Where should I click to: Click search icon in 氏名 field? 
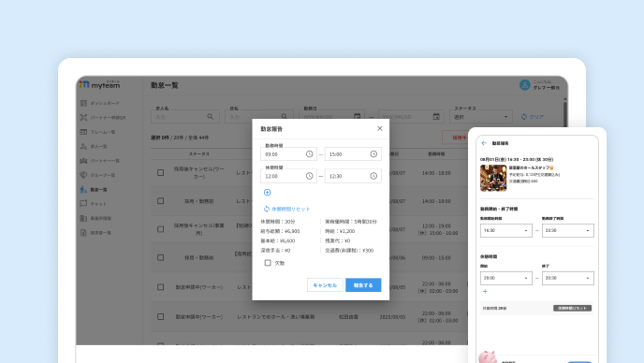pyautogui.click(x=285, y=117)
